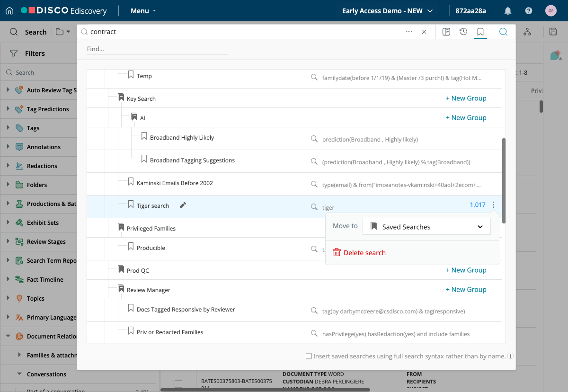Select Broadband Tagging Suggestions saved search
Viewport: 568px width, 392px height.
click(192, 160)
